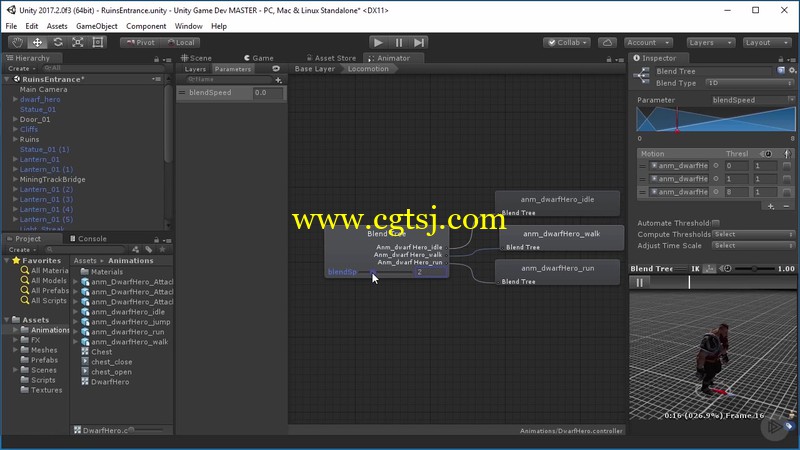Image resolution: width=800 pixels, height=450 pixels.
Task: Open the Blend Type dropdown
Action: click(x=750, y=83)
